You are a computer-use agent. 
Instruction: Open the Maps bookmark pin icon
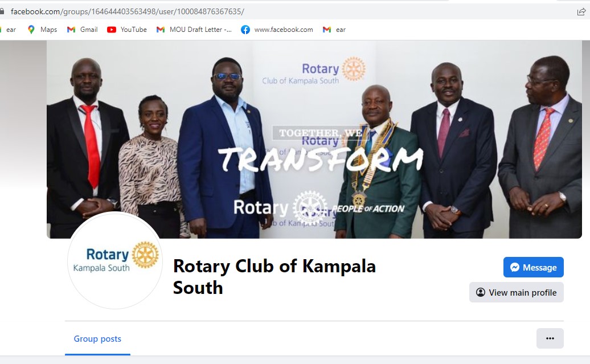[31, 30]
